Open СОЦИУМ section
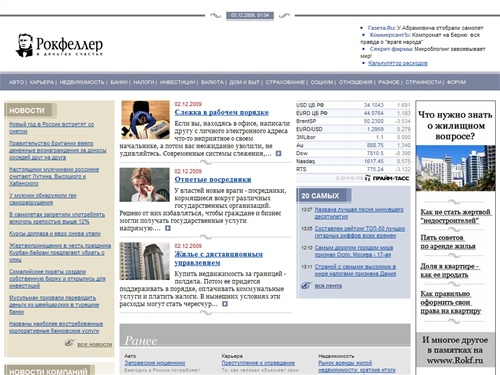The image size is (500, 375). pyautogui.click(x=322, y=82)
